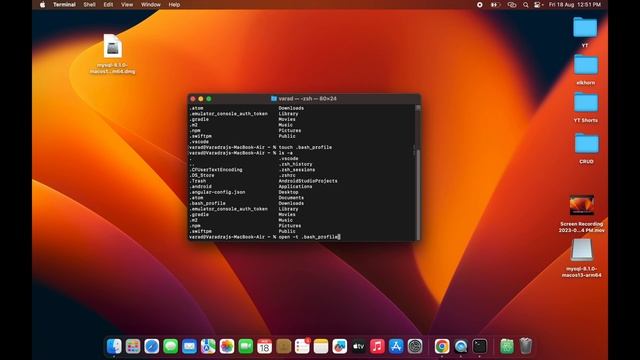The width and height of the screenshot is (640, 360).
Task: Click '.emulator_console_auth_token' at the top of the Terminal output
Action: 229,114
